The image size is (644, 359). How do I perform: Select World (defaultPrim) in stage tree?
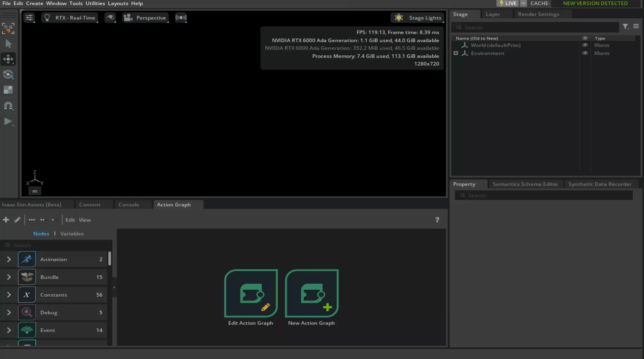coord(495,45)
